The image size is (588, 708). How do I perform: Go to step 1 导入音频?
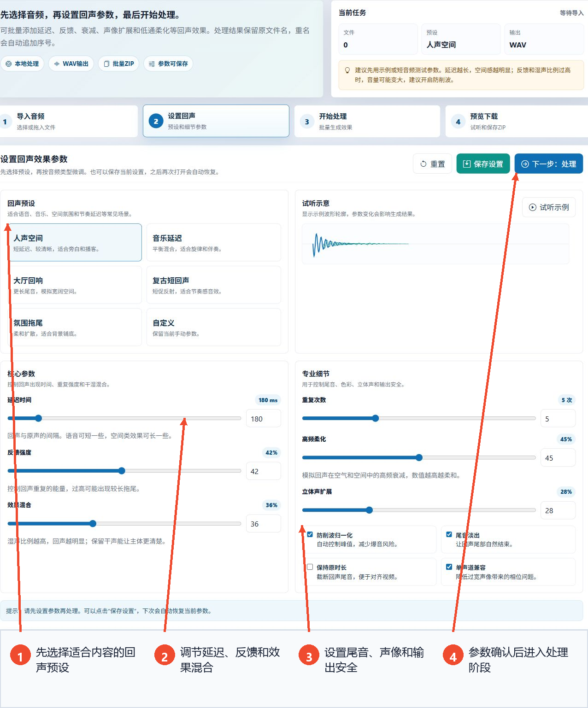coord(69,121)
